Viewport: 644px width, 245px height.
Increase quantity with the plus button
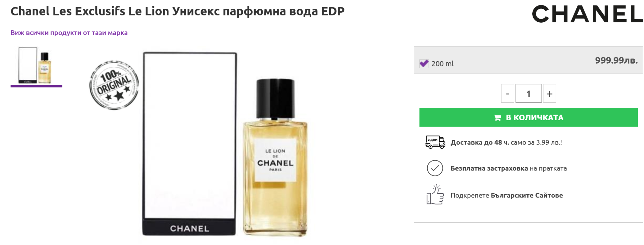[549, 94]
